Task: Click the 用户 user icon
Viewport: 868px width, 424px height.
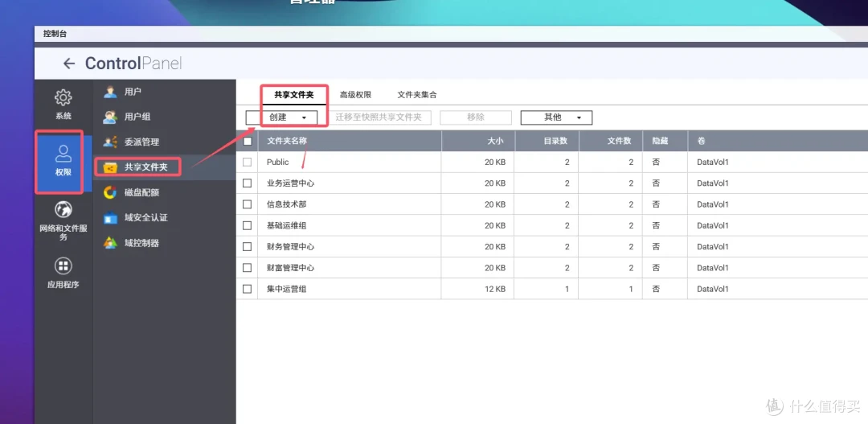Action: (x=110, y=92)
